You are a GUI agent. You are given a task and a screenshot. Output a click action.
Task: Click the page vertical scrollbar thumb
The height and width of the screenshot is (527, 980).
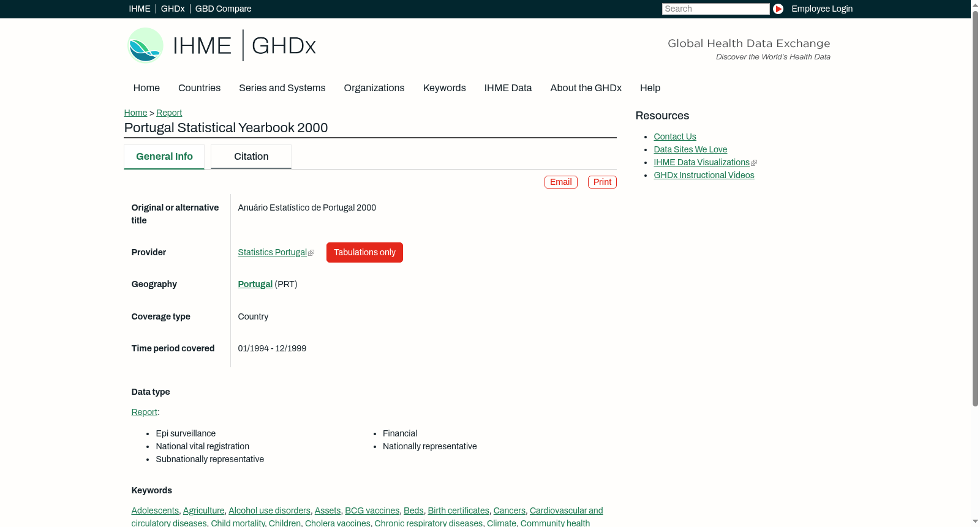975,208
